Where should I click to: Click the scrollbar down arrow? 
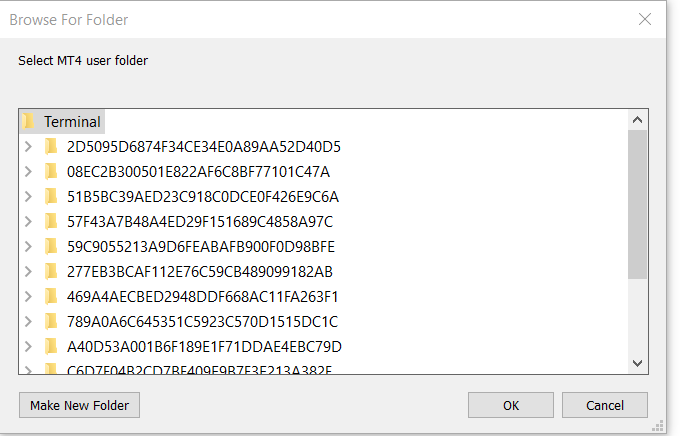pos(638,363)
